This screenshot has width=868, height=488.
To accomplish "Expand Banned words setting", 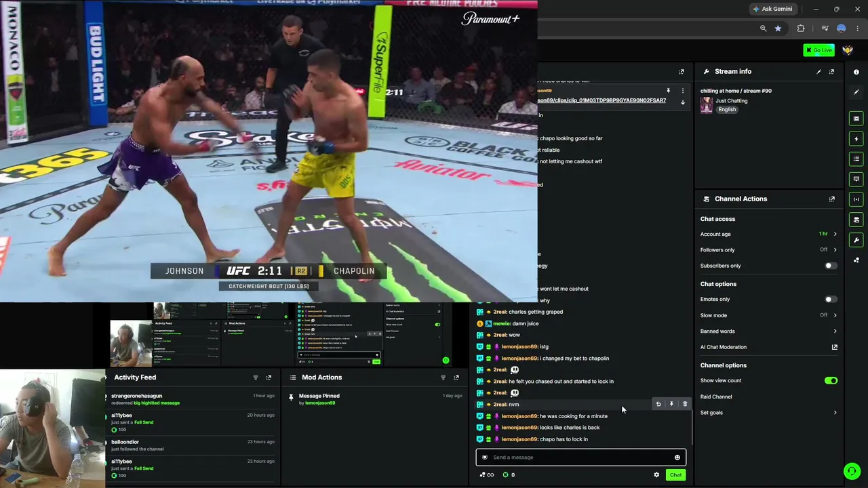I will [768, 331].
